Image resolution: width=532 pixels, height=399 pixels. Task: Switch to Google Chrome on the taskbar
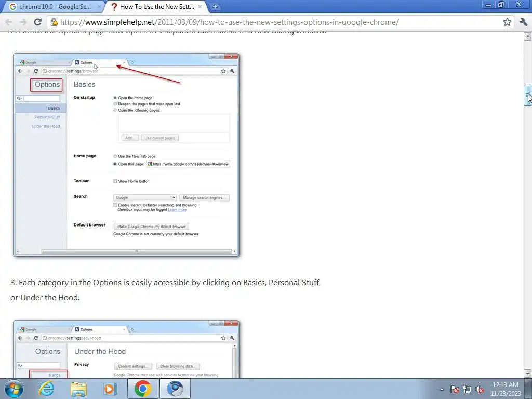click(143, 389)
